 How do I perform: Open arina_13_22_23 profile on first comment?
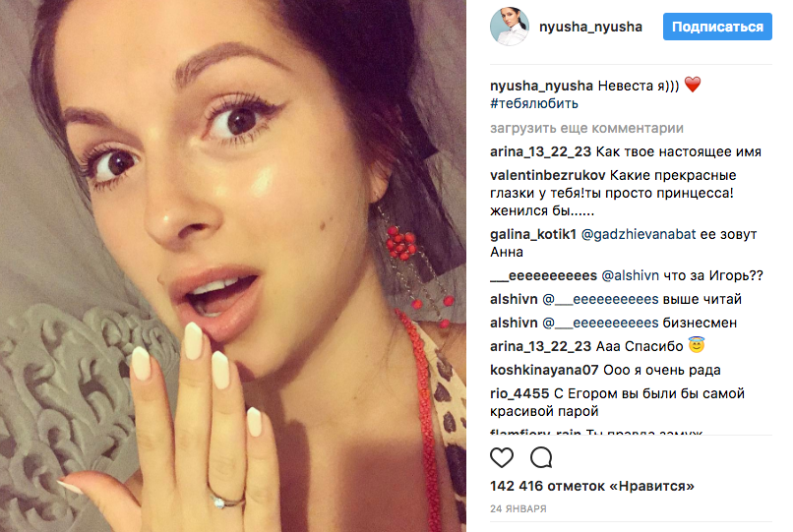coord(540,151)
